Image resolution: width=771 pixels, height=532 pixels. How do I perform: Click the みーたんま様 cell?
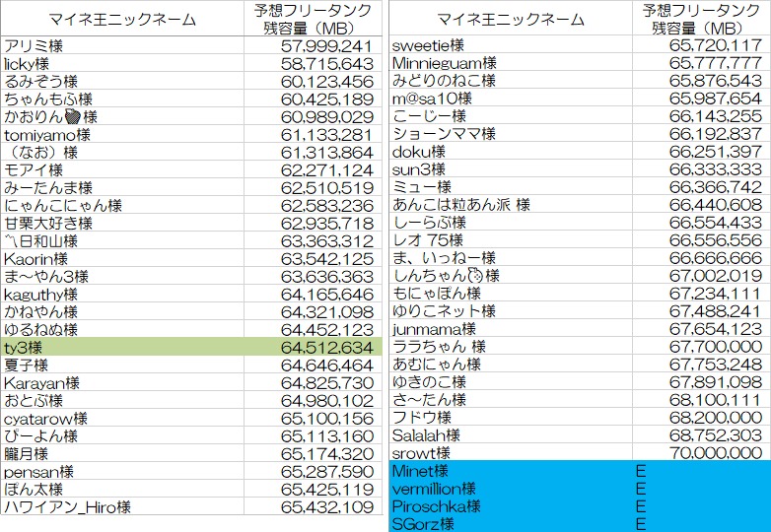[122, 187]
